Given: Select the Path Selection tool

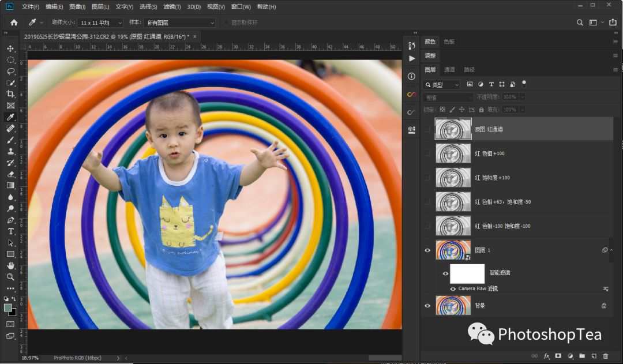Looking at the screenshot, I should 10,243.
